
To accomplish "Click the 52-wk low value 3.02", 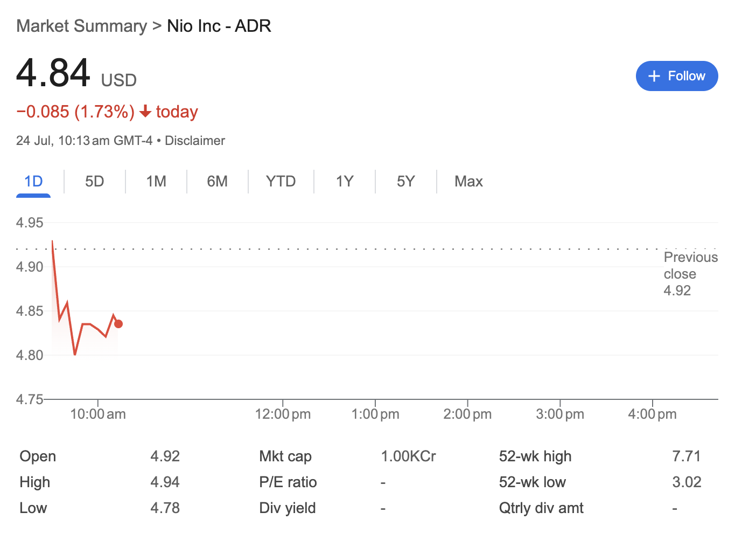I will 687,482.
